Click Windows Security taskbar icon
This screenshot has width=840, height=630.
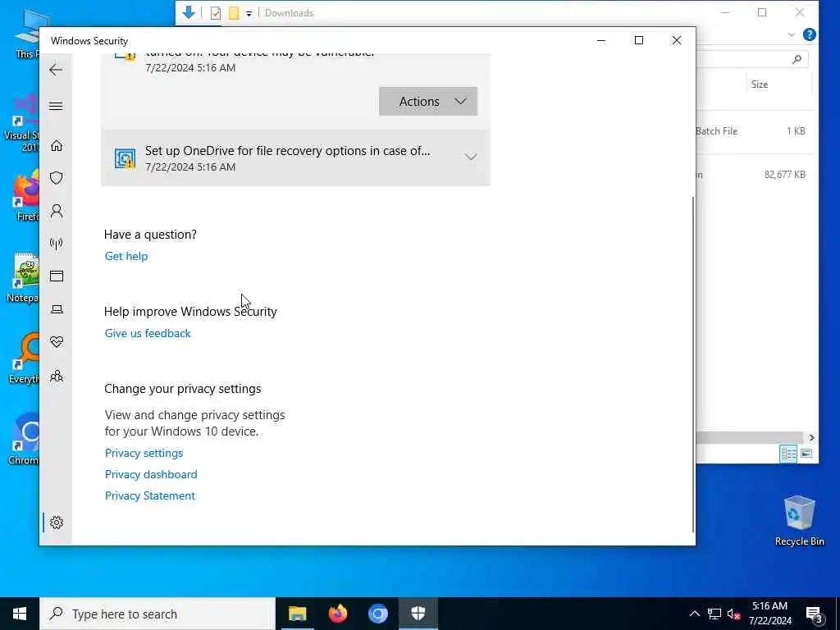[418, 614]
